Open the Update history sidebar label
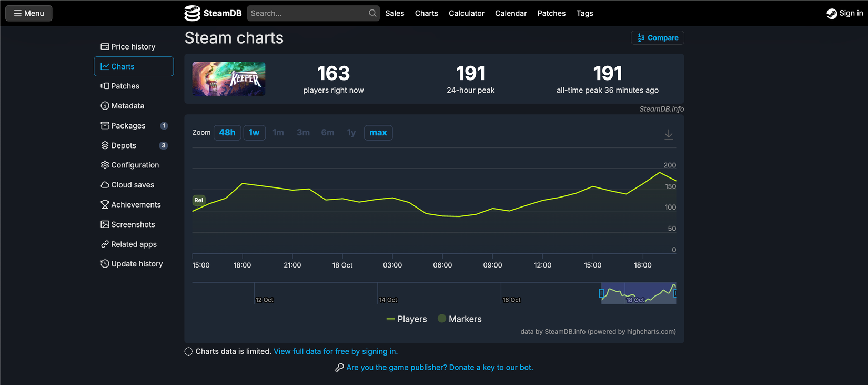 pos(137,264)
